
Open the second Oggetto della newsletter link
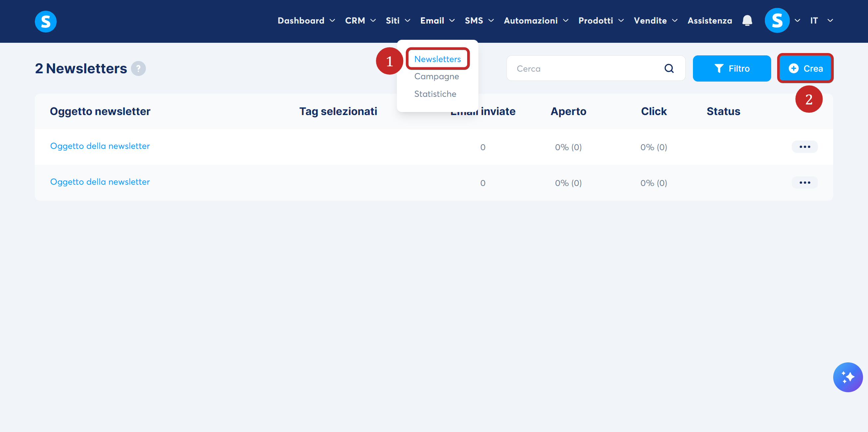pos(100,182)
